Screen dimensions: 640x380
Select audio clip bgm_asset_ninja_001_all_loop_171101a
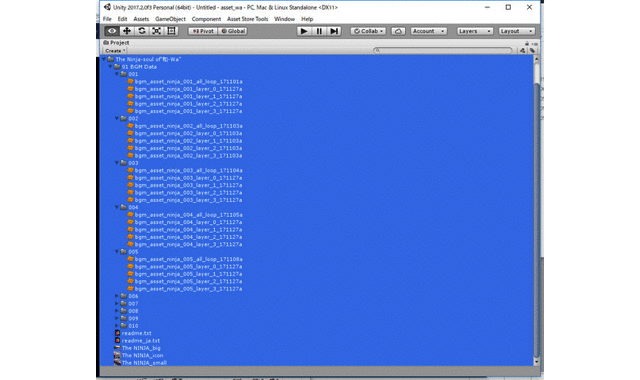coord(188,82)
